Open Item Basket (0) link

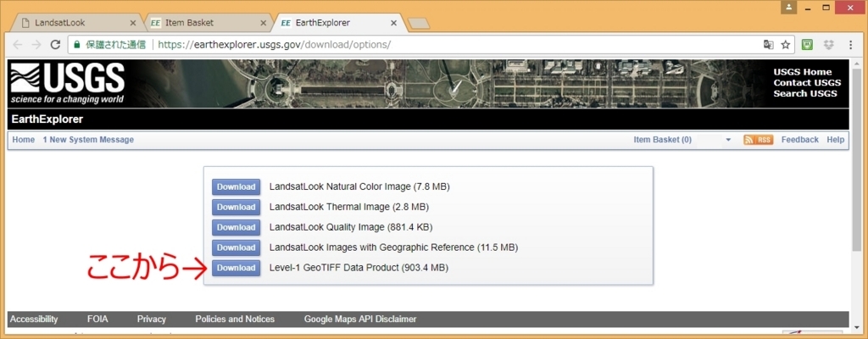pos(662,140)
